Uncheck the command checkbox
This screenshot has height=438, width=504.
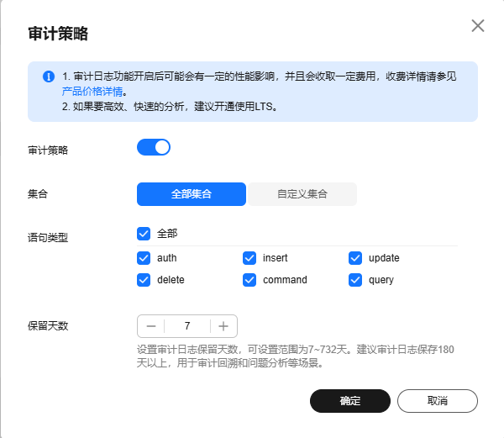[249, 280]
